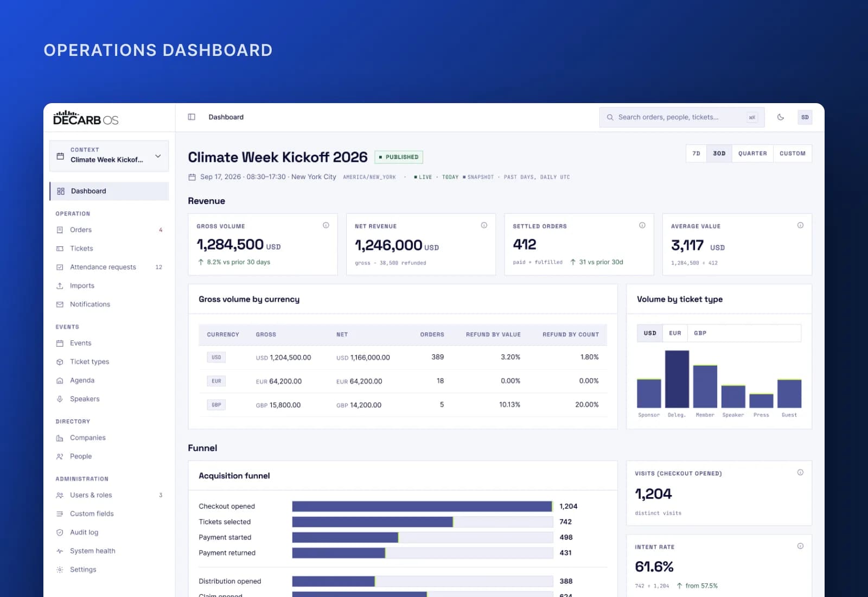Select the Quarter time range
This screenshot has width=868, height=597.
tap(752, 154)
